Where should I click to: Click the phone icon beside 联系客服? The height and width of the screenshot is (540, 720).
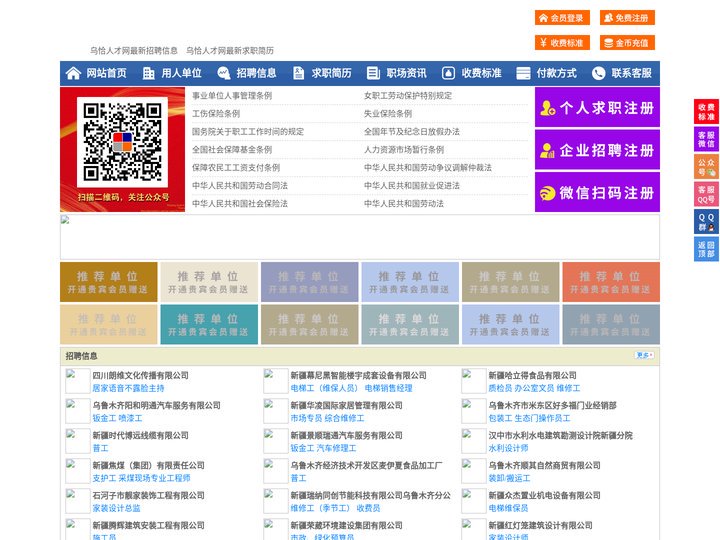click(x=598, y=73)
